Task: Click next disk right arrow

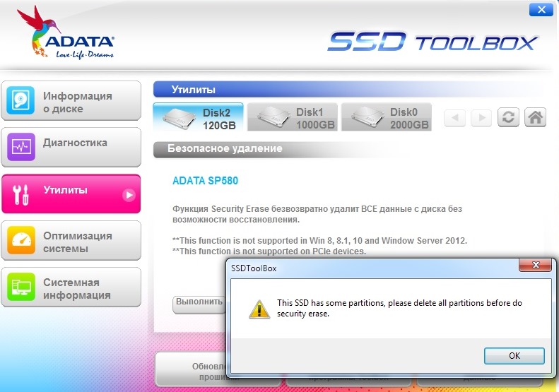Action: pyautogui.click(x=481, y=117)
